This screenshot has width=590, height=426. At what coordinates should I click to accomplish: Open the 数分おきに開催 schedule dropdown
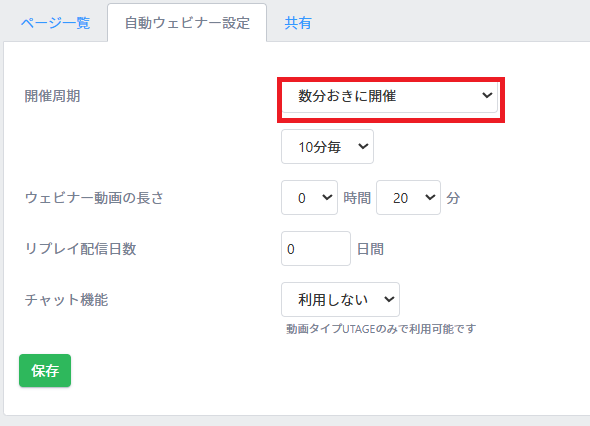pyautogui.click(x=390, y=96)
